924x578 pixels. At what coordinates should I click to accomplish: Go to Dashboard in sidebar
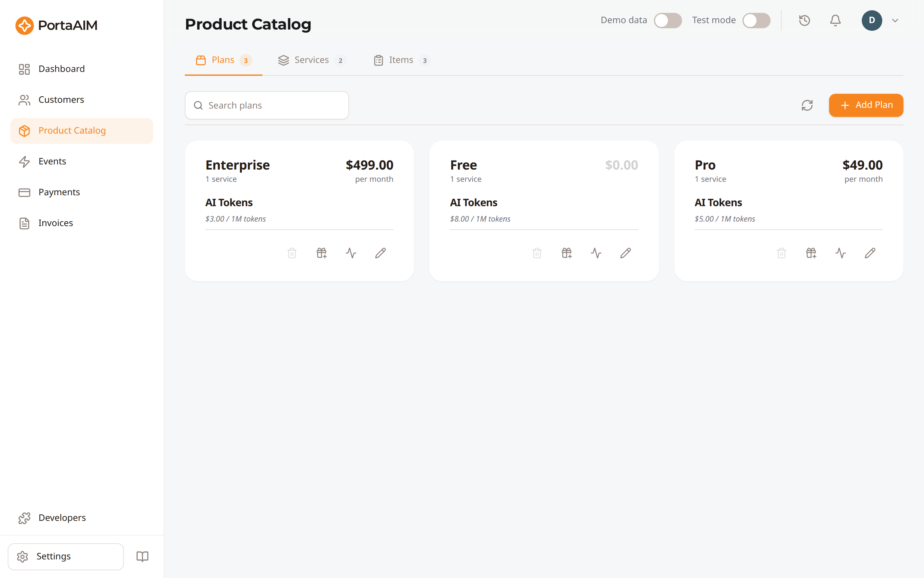click(82, 69)
